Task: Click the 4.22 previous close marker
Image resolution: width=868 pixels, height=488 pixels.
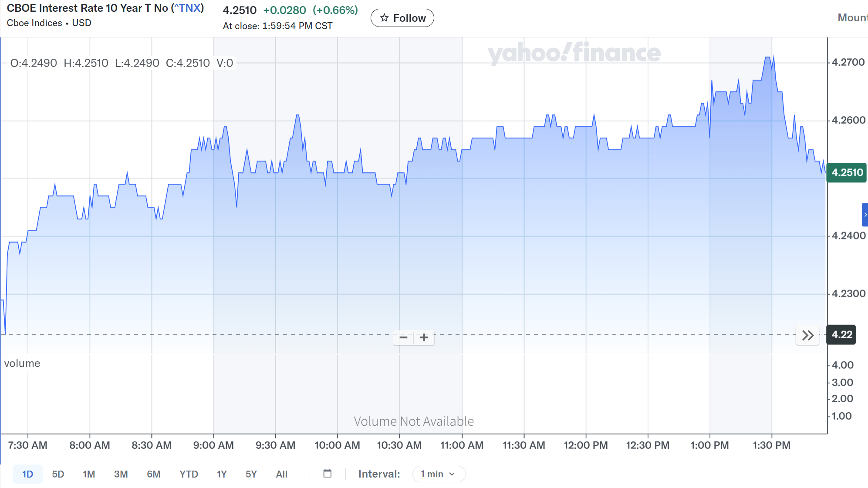Action: click(841, 335)
